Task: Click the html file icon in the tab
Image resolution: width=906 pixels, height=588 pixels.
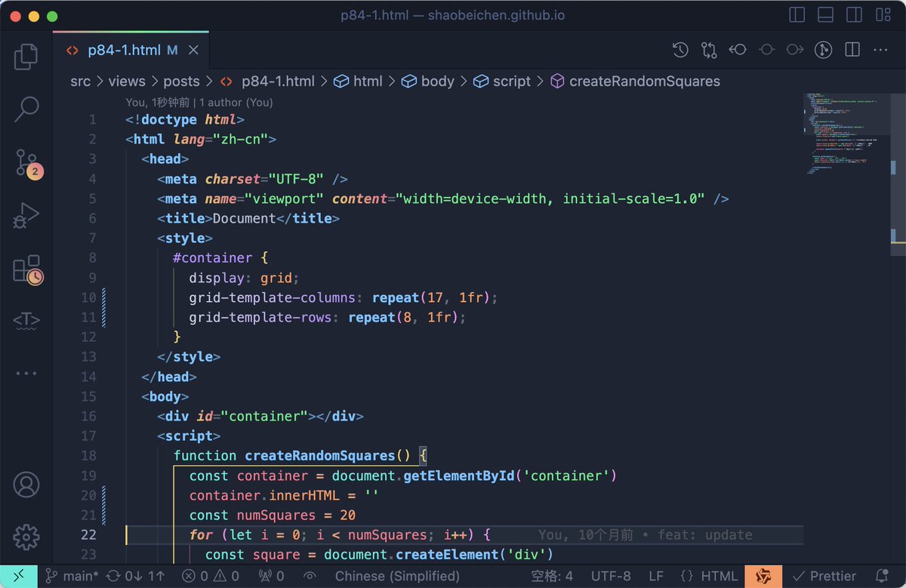Action: pos(72,51)
